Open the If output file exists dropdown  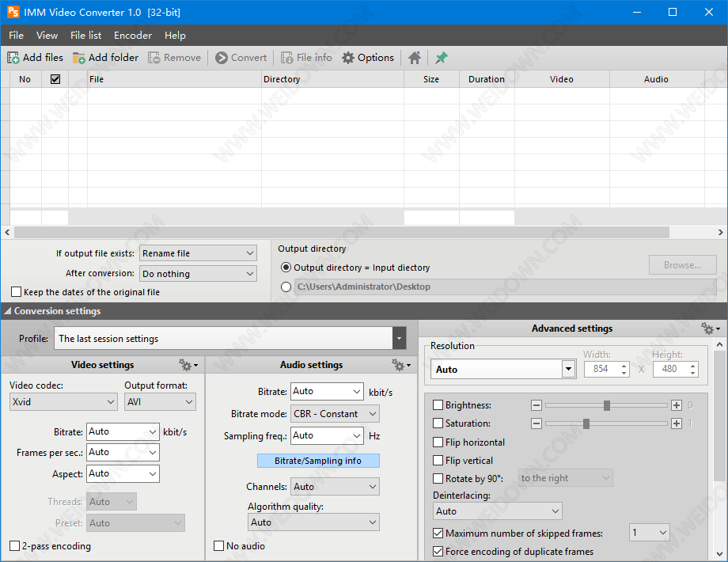(199, 253)
